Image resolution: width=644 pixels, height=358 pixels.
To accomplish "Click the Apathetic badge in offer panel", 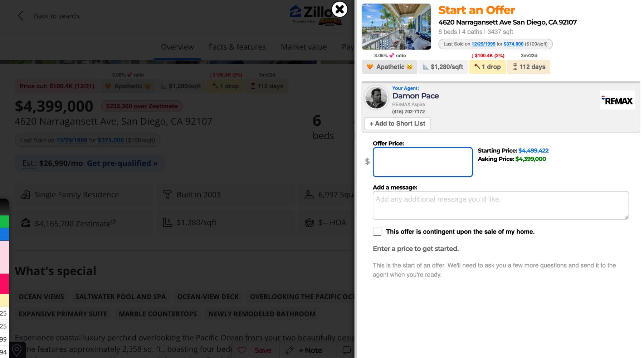I will tap(390, 67).
